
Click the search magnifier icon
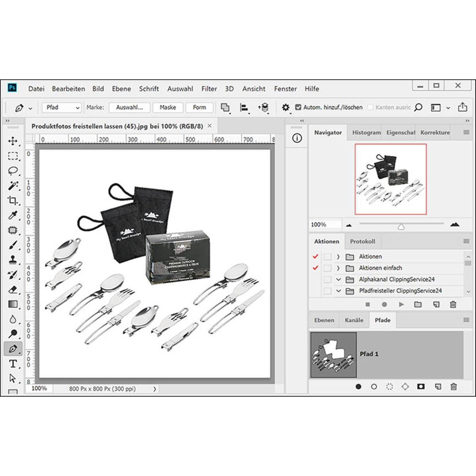[418, 107]
